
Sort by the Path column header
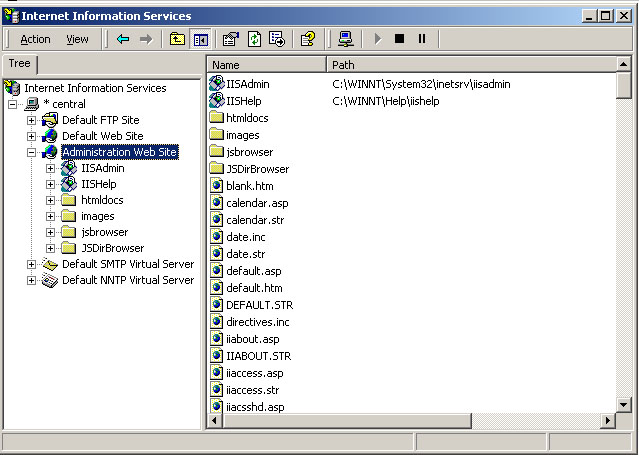(472, 65)
